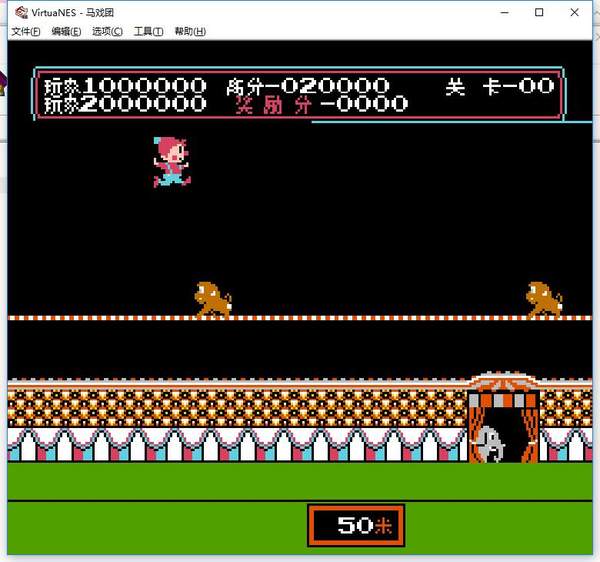Minimize the VirtuaNES window
The image size is (600, 562).
pos(505,13)
